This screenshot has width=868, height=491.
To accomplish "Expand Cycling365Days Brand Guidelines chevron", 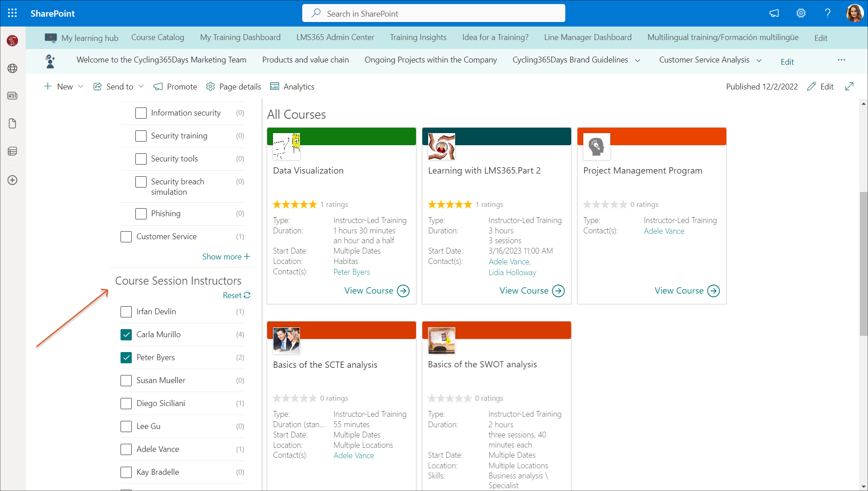I will (x=637, y=60).
